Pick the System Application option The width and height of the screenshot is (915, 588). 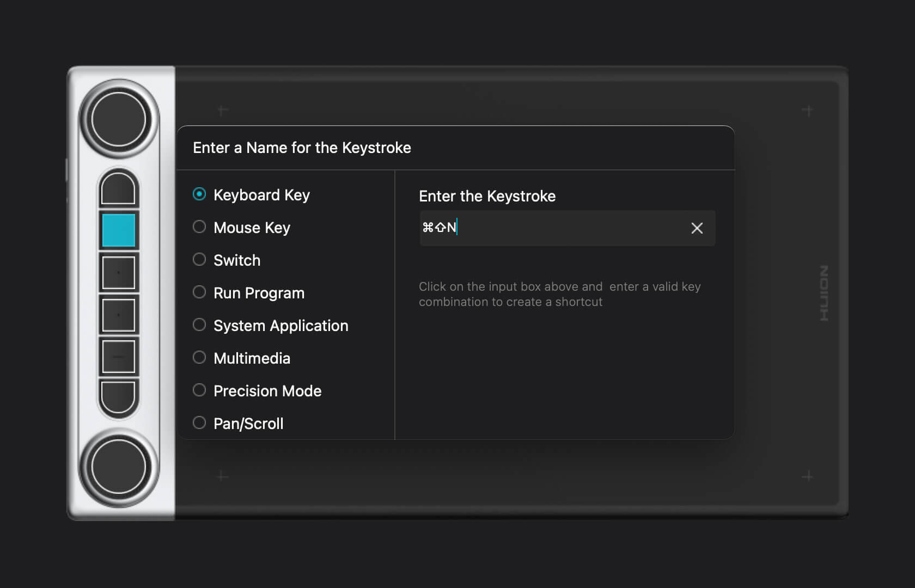coord(199,325)
